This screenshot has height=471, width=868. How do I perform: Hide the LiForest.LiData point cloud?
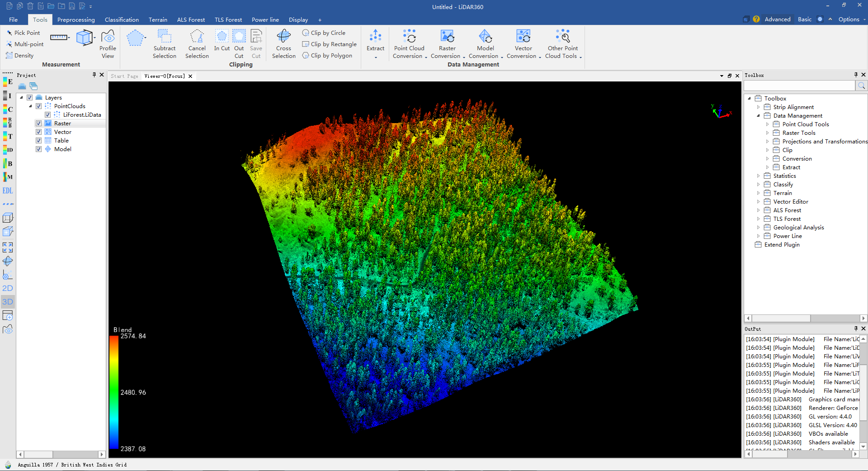(48, 115)
